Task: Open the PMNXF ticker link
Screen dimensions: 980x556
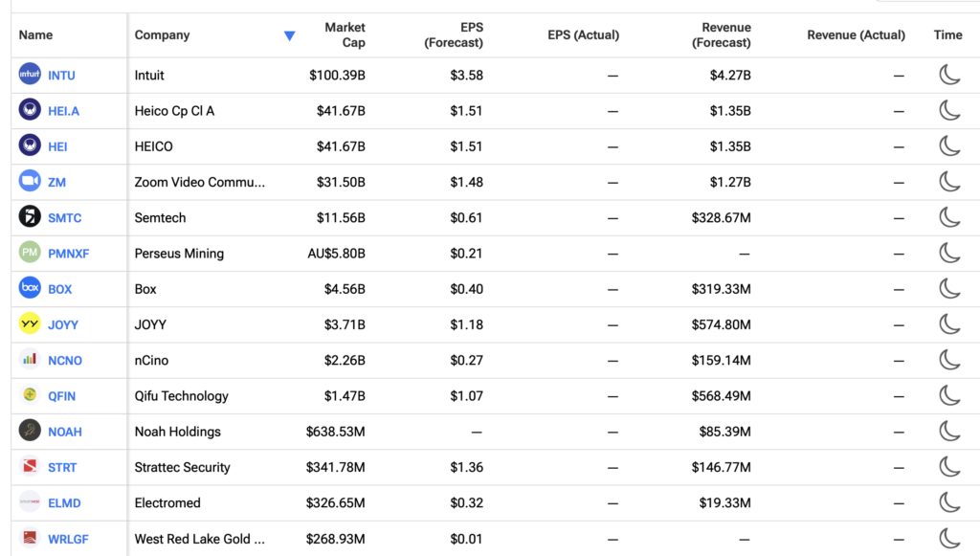Action: tap(69, 254)
